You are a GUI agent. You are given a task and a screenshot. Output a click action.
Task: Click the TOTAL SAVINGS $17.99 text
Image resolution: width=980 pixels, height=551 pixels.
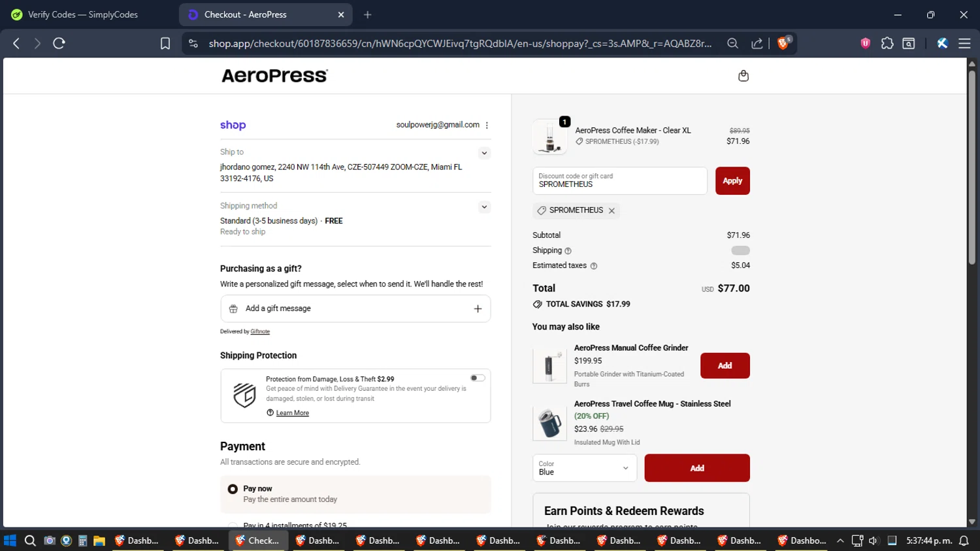(x=588, y=304)
